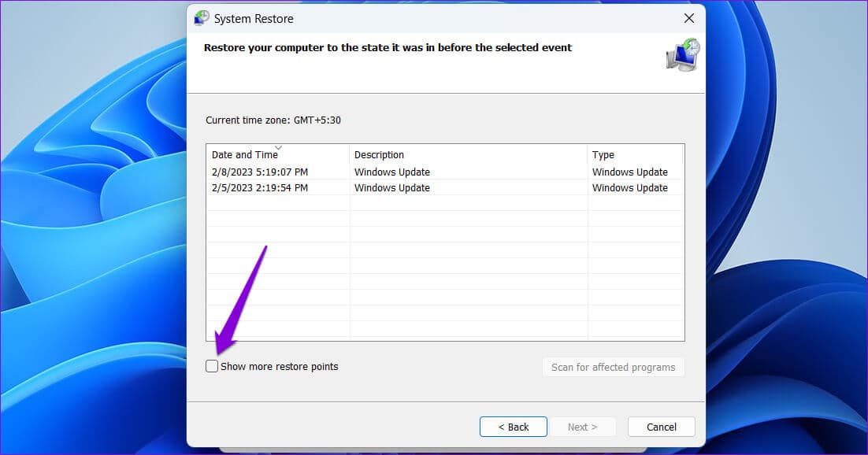Click the Description column header
This screenshot has height=455, width=868.
pyautogui.click(x=469, y=154)
